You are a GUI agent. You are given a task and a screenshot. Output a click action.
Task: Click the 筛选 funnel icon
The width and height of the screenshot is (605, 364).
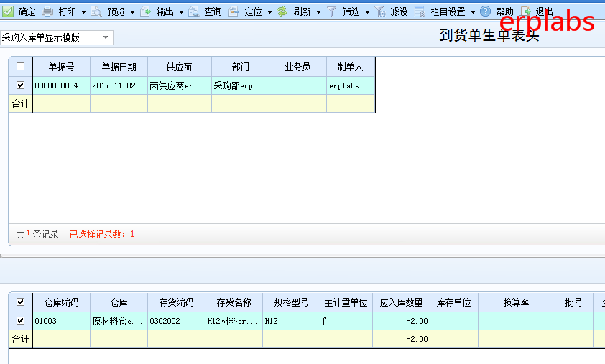click(x=331, y=11)
